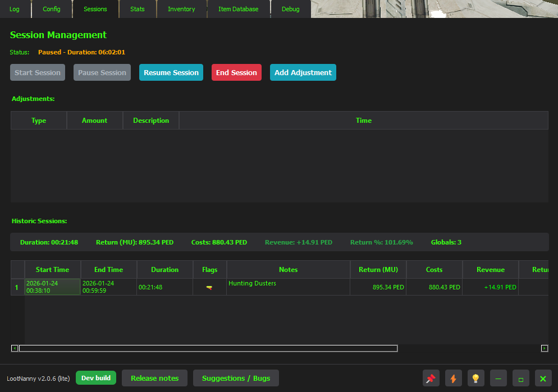Click the yellow lightbulb icon
The image size is (558, 392).
point(476,378)
